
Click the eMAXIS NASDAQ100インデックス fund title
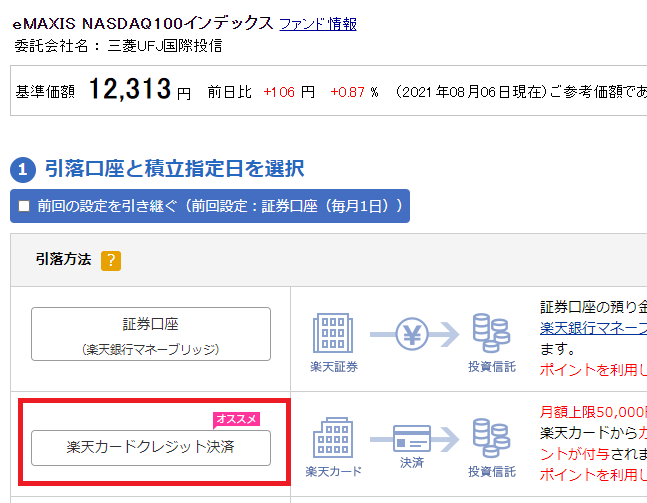pyautogui.click(x=143, y=23)
